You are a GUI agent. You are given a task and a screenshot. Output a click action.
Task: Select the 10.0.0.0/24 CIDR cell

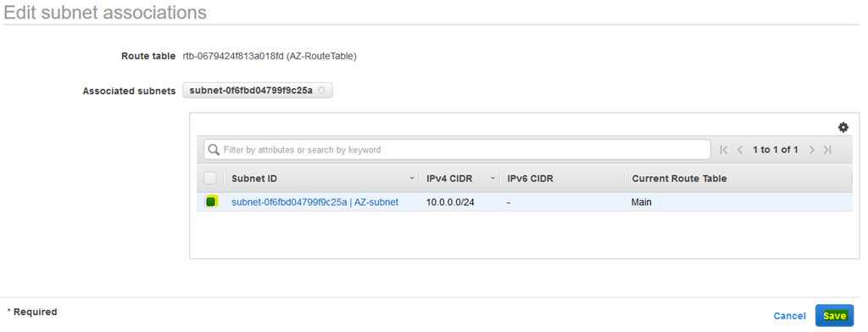pos(450,202)
